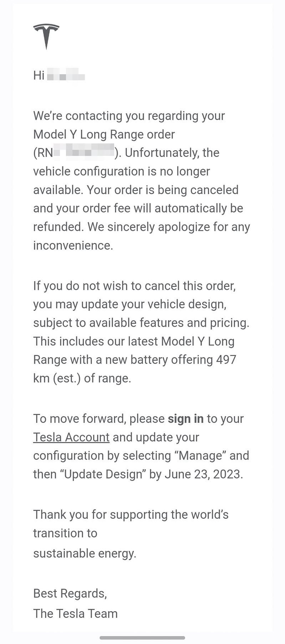Open the Tesla Account link
Viewport: 285px width, 644px height.
coord(71,437)
